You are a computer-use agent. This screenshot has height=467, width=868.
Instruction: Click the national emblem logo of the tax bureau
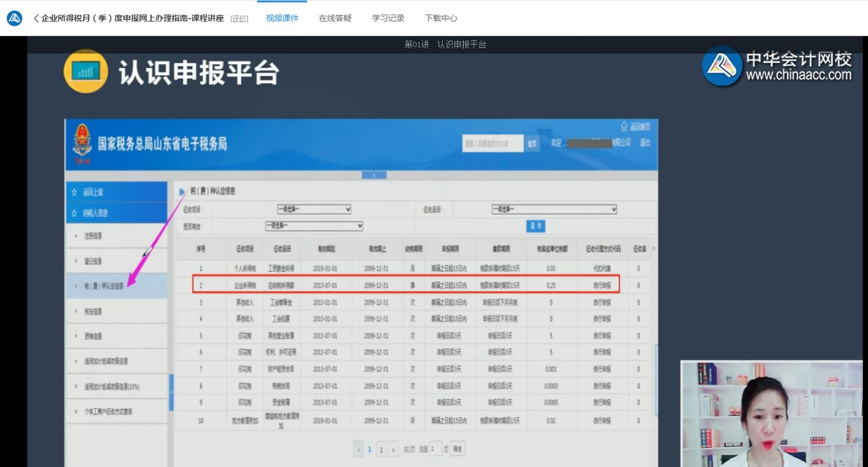click(82, 143)
